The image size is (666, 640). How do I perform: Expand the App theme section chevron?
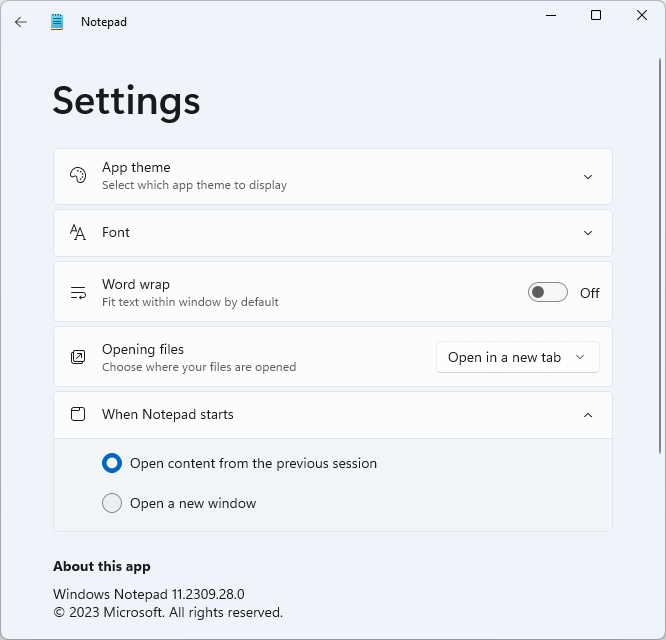[588, 177]
